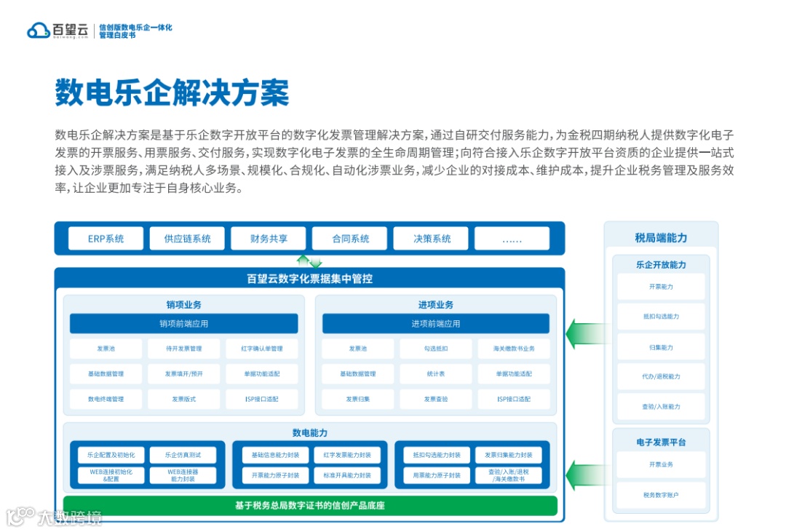786x532 pixels.
Task: Click the 待开发票管理 cell
Action: coord(184,349)
